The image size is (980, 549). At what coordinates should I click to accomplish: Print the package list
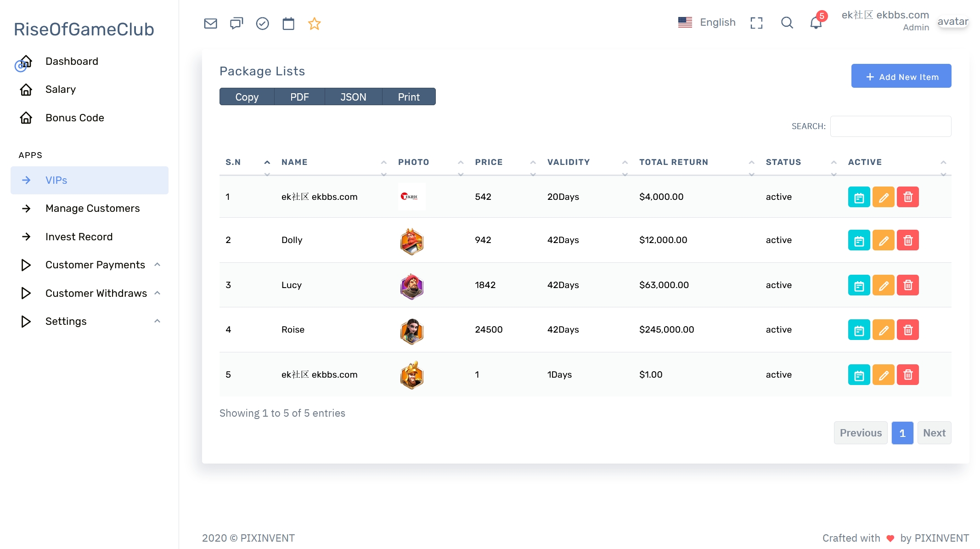[x=409, y=97]
